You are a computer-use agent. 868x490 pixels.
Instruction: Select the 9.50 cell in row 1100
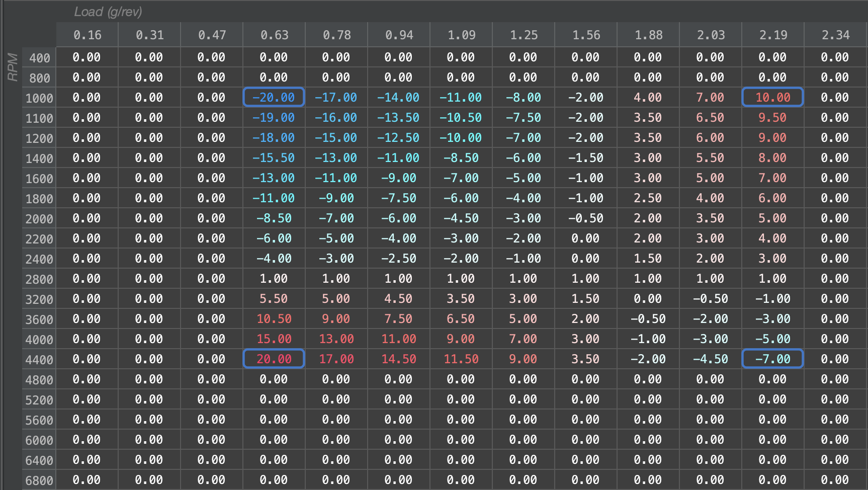773,117
